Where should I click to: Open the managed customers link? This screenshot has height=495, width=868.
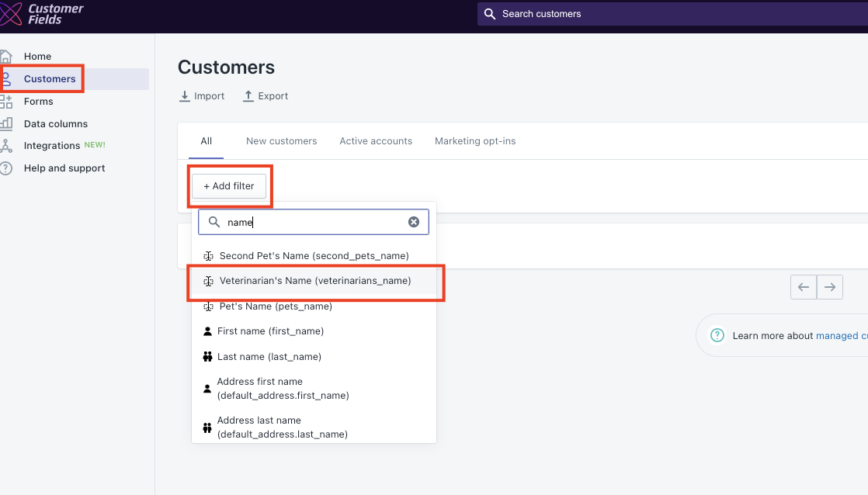tap(842, 336)
